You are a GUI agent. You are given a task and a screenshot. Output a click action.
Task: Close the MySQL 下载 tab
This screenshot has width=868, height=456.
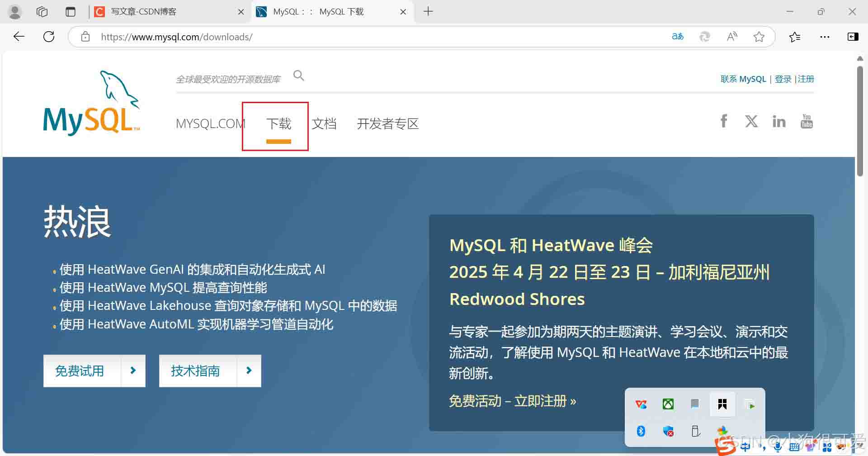(x=403, y=12)
